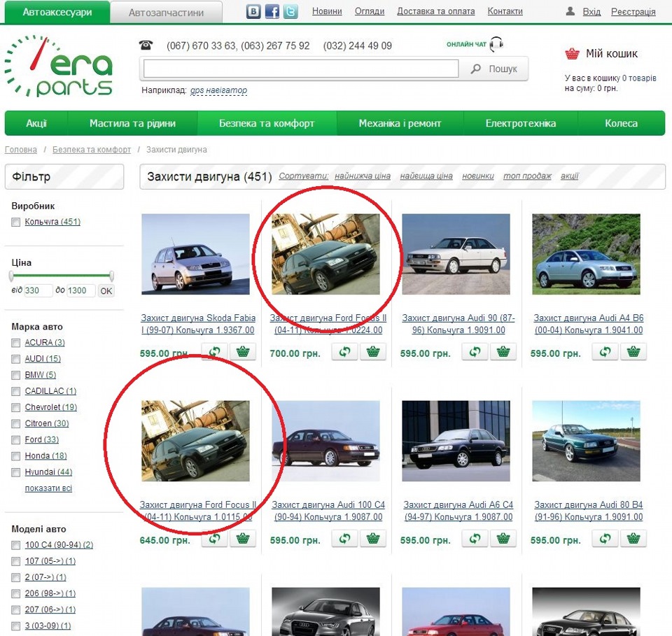
Task: Add Audi 90 guard to cart
Action: coord(503,352)
